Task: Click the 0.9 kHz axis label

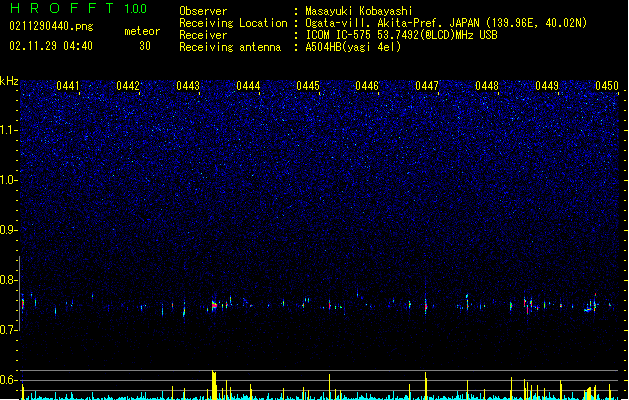Action: pyautogui.click(x=9, y=230)
